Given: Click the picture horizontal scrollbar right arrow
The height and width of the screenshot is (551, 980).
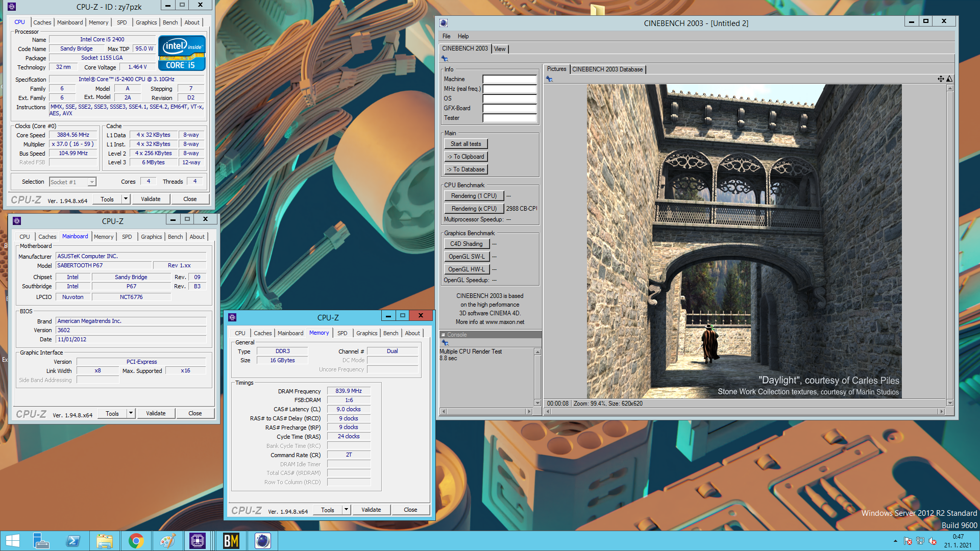Looking at the screenshot, I should point(941,411).
